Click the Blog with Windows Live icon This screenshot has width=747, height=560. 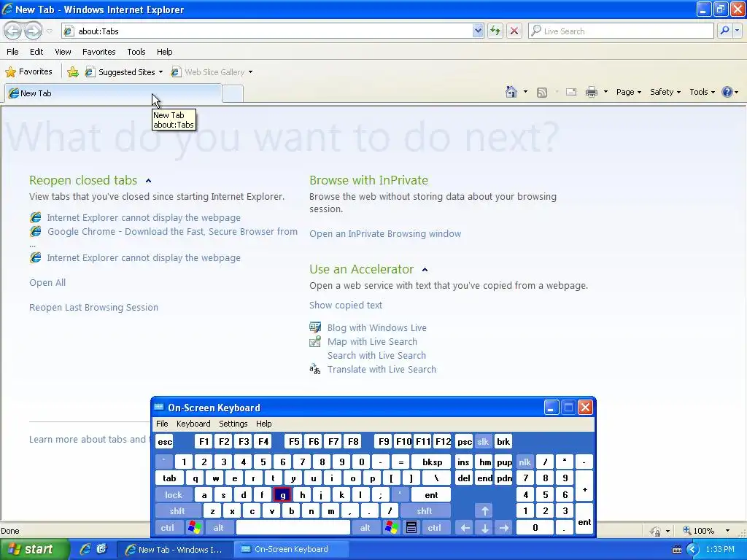click(315, 327)
